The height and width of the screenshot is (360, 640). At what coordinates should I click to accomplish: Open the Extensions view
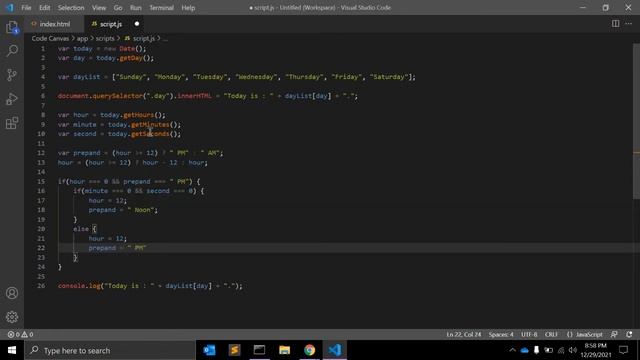[x=12, y=123]
